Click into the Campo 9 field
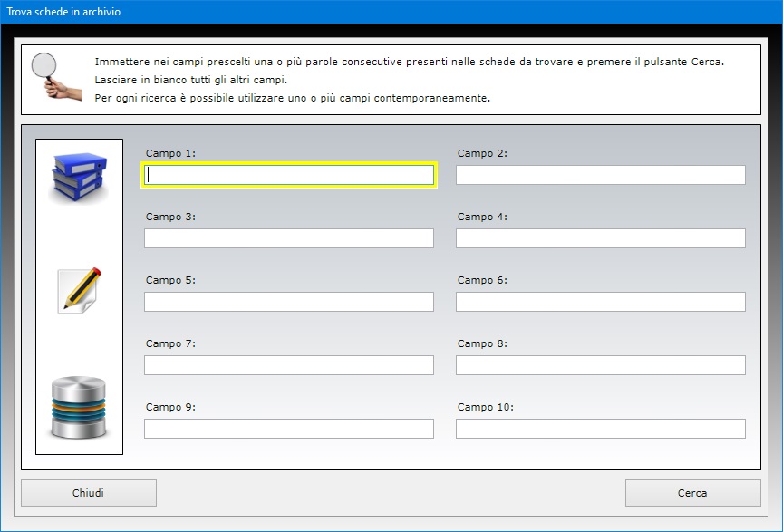The width and height of the screenshot is (783, 532). (289, 429)
